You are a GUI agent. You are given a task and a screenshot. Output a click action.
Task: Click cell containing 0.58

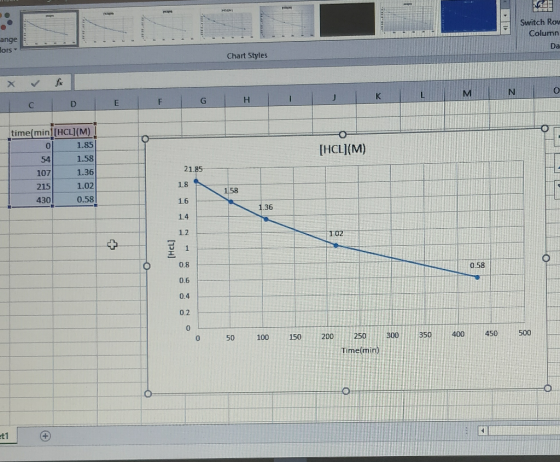[74, 199]
